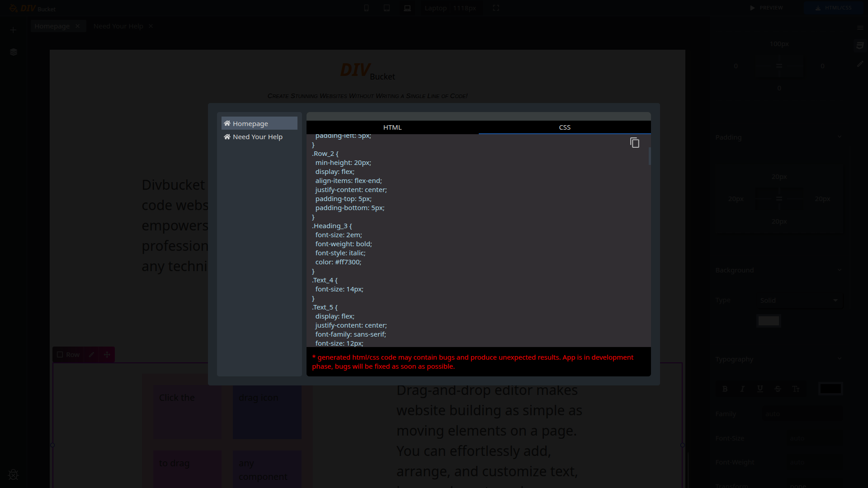Switch to the HTML tab in code dialog

pos(392,127)
